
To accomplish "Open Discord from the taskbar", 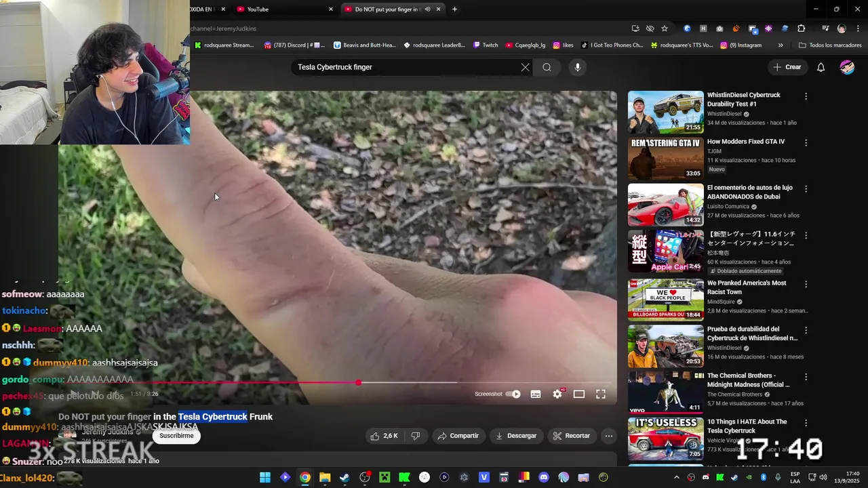I will pyautogui.click(x=543, y=477).
